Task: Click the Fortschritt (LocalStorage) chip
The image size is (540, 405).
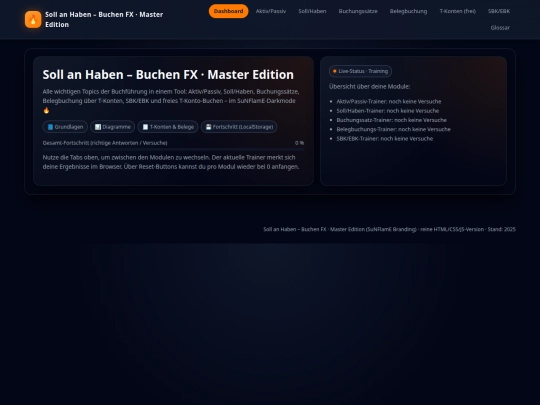Action: (239, 127)
